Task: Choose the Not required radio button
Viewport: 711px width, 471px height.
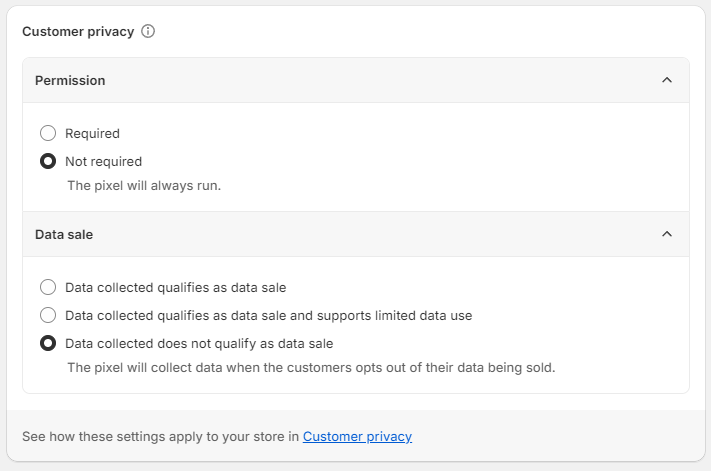Action: 48,161
